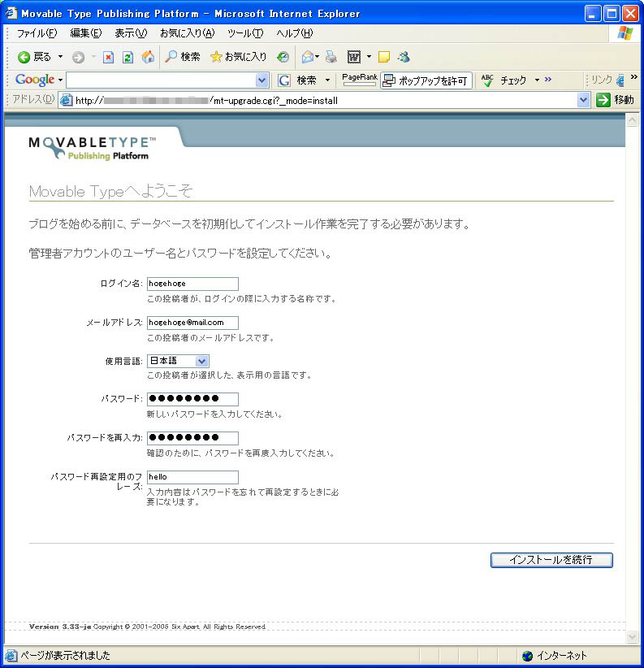Image resolution: width=644 pixels, height=668 pixels.
Task: Open the Messenger people icon
Action: point(404,57)
